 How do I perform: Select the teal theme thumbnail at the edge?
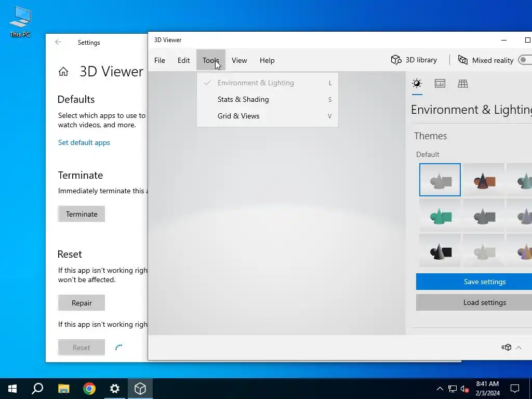pos(520,180)
